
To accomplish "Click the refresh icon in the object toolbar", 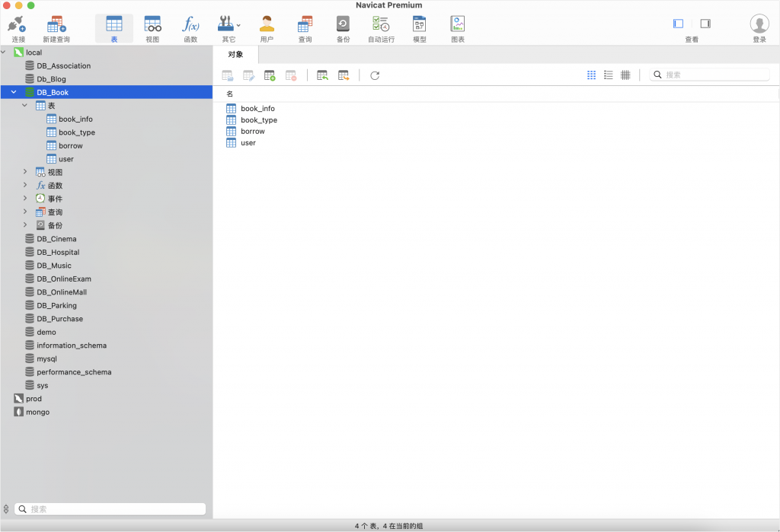I will 375,75.
